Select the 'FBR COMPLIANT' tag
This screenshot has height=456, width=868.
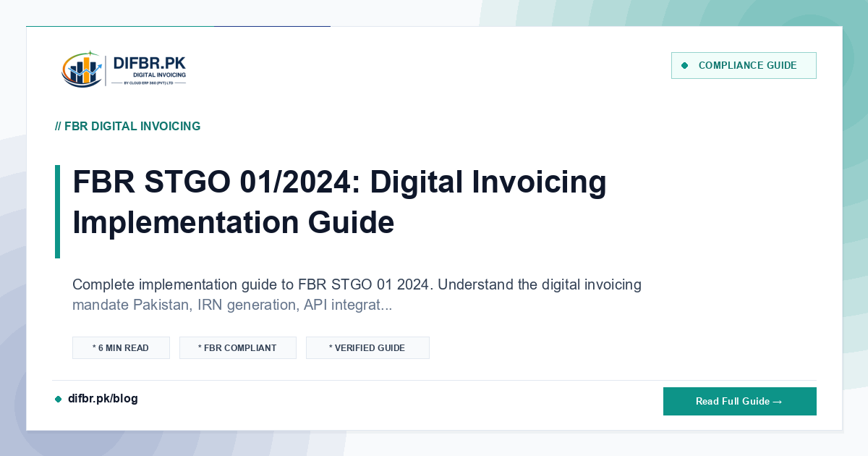click(238, 347)
